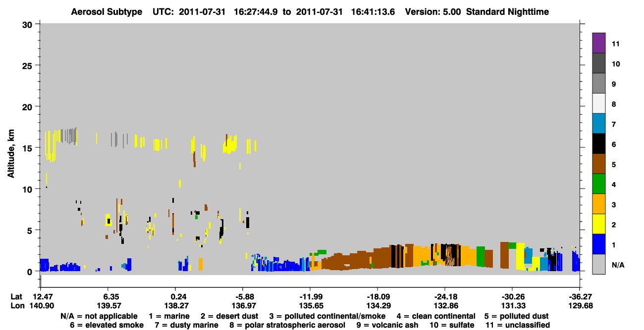Click the purple color swatch for unclassified (11)
Viewport: 644px width, 330px height.
(599, 43)
